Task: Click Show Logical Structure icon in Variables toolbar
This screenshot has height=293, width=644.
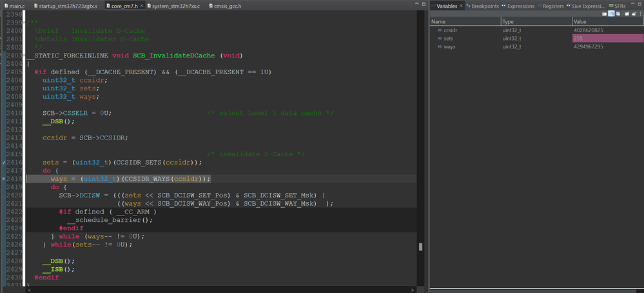Action: (611, 14)
